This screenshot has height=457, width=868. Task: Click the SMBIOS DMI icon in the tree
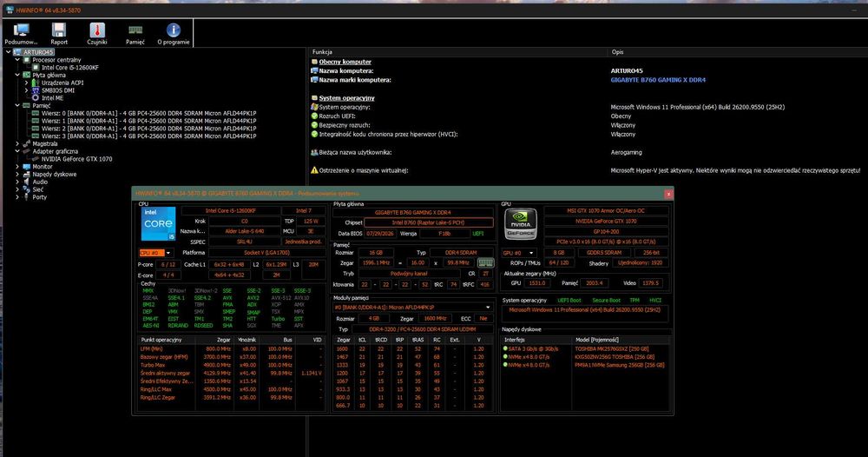point(36,90)
